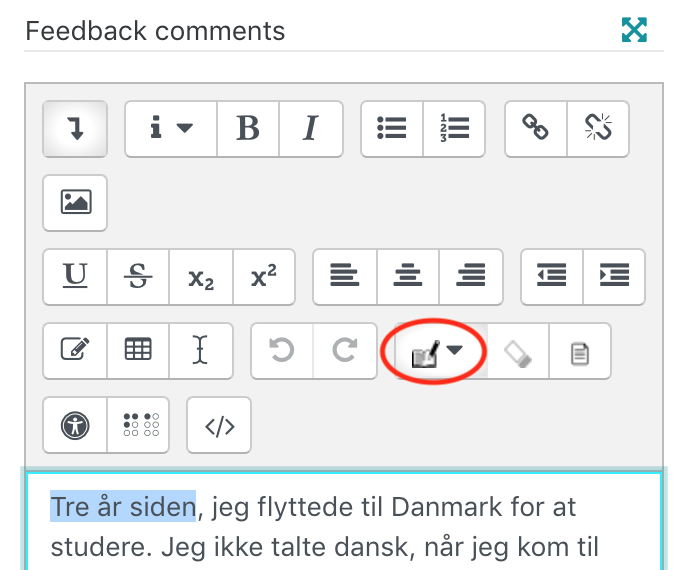Insert a table

point(138,351)
